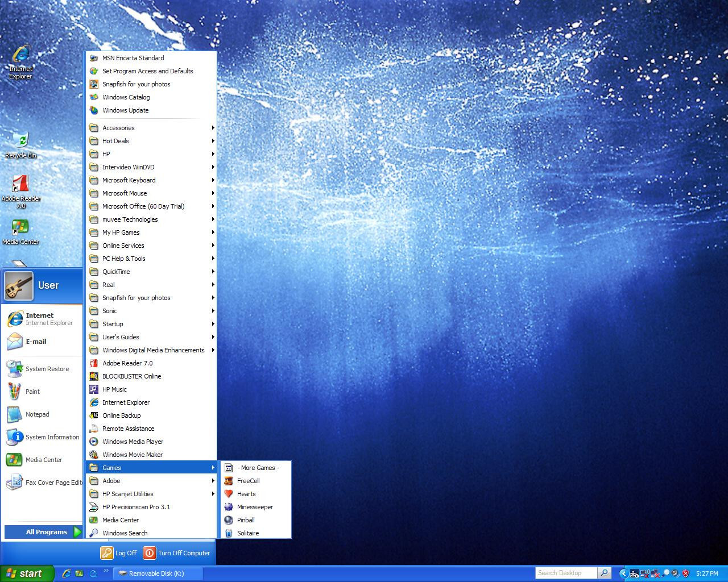728x582 pixels.
Task: Start Remote Assistance
Action: click(151, 429)
